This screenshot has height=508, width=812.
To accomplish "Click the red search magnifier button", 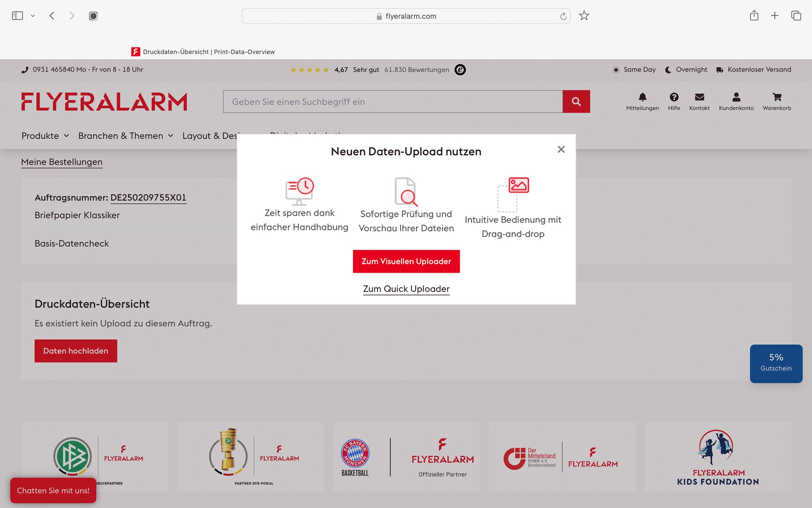I will tap(576, 102).
